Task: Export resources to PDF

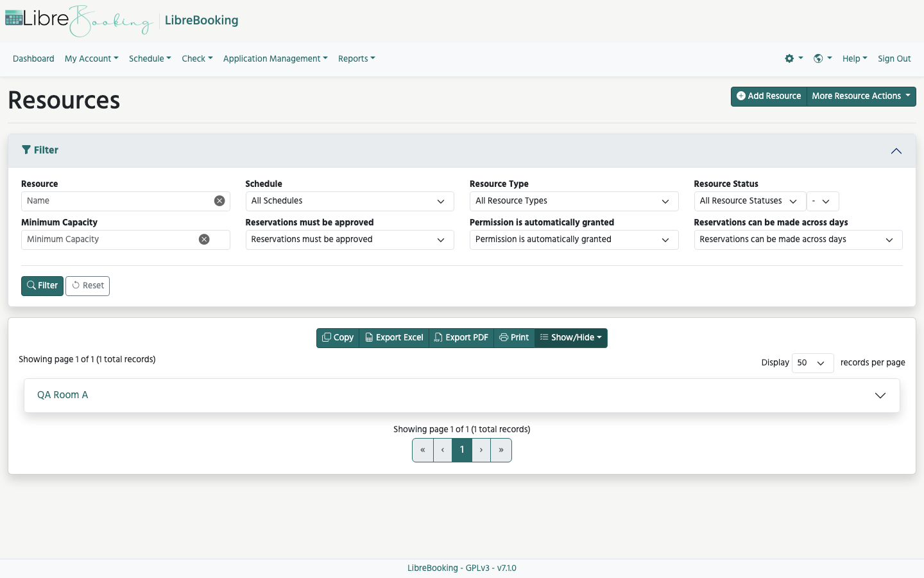Action: click(461, 338)
